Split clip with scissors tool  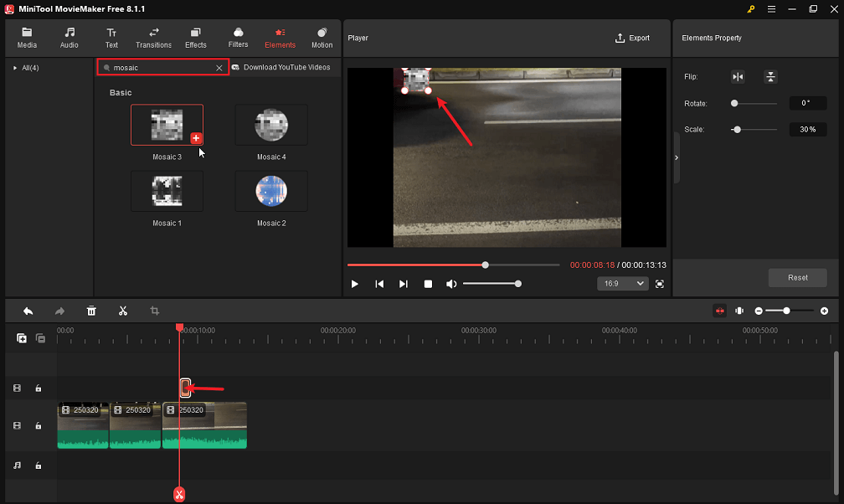pyautogui.click(x=123, y=311)
